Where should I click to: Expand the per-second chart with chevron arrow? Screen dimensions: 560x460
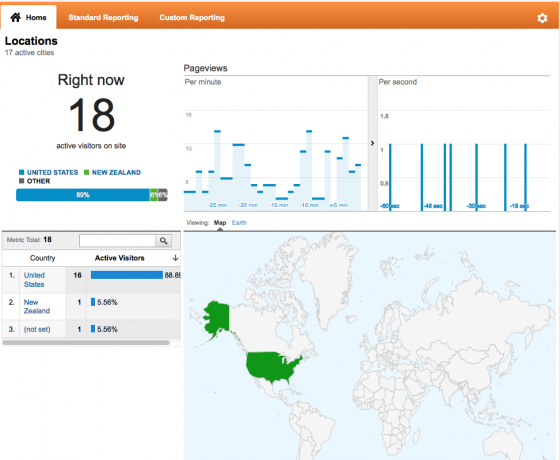(x=372, y=143)
